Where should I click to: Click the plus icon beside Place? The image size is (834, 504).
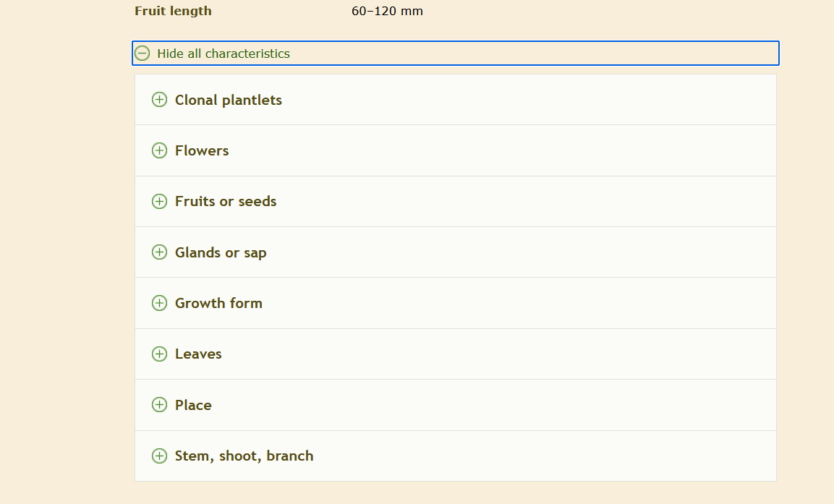[x=159, y=405]
